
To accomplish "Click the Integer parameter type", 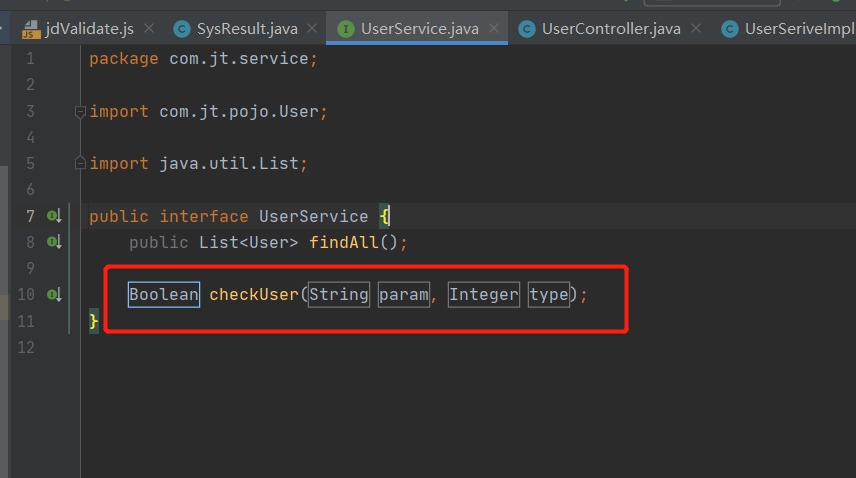I will tap(484, 295).
